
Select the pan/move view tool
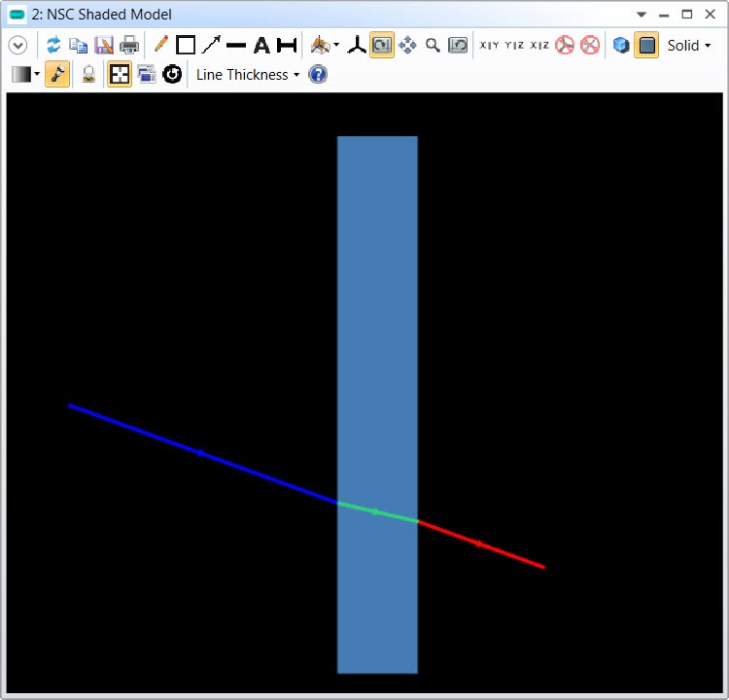(407, 45)
